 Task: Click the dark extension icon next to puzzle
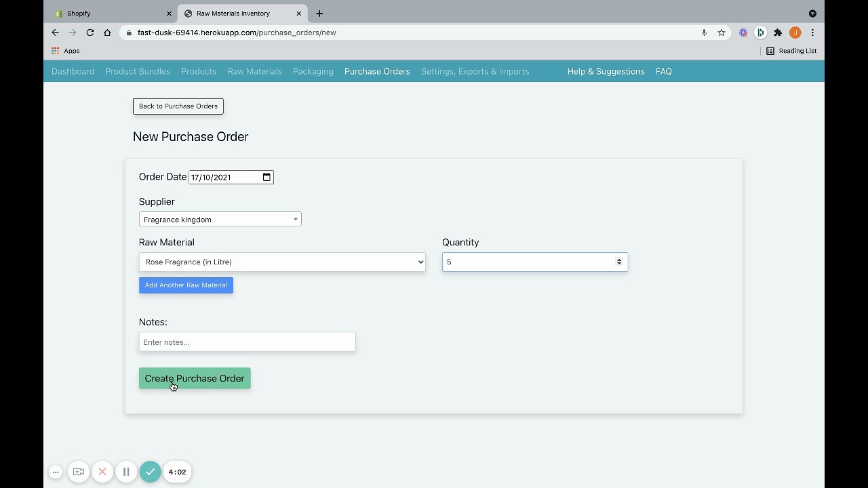761,33
